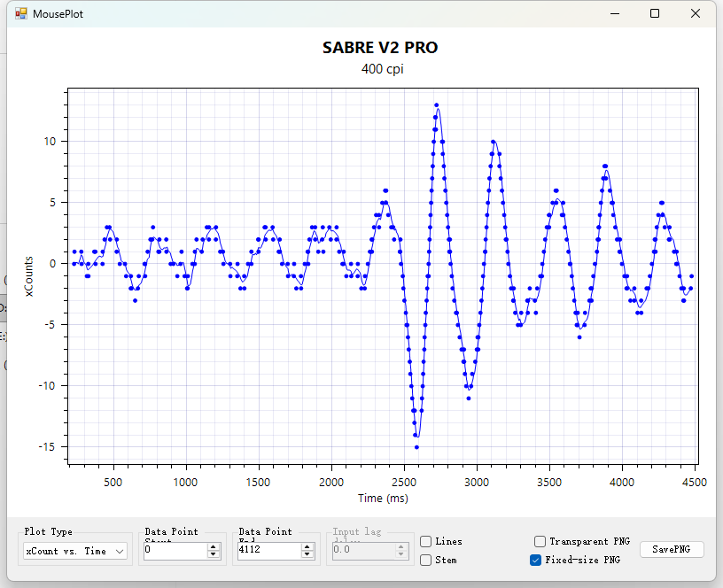The width and height of the screenshot is (723, 588).
Task: Maximize the MousePlot window
Action: coord(654,14)
